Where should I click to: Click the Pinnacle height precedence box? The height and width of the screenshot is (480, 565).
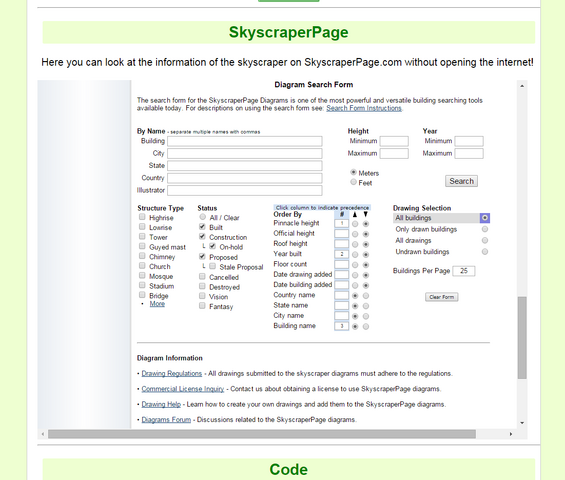point(341,223)
